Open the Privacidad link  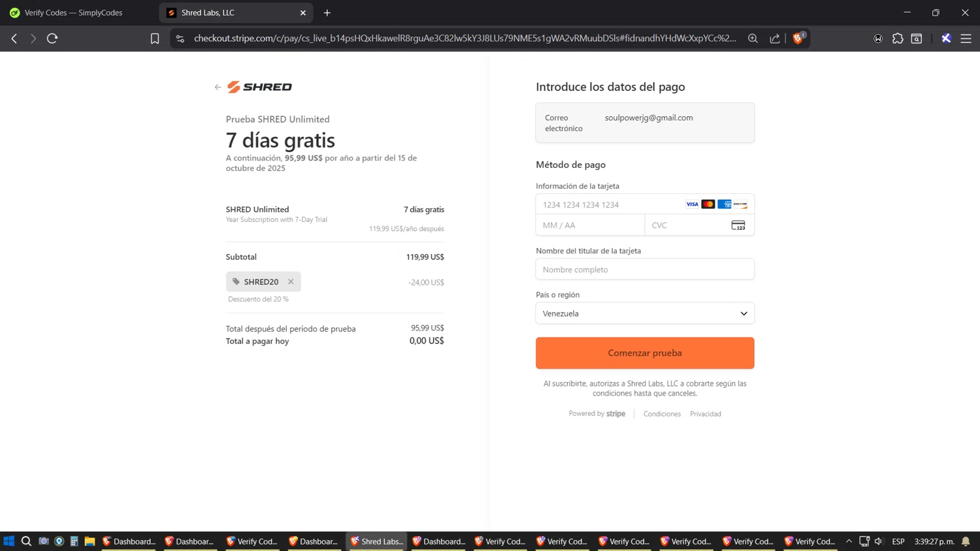click(706, 414)
